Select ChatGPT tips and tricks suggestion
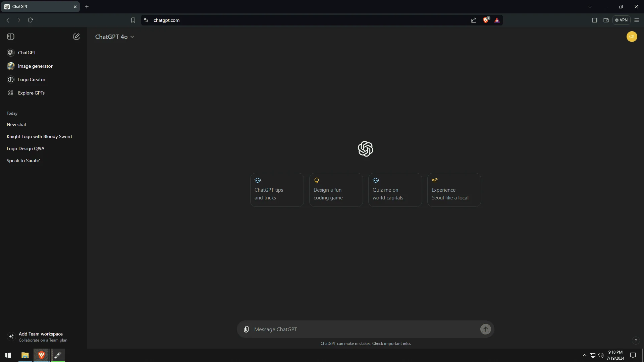 (x=277, y=190)
